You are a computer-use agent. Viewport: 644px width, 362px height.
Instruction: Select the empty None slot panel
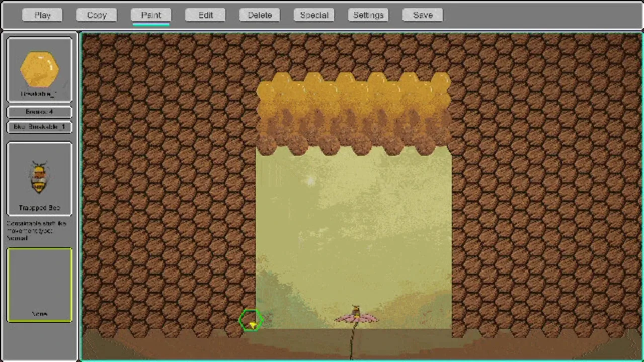click(x=39, y=285)
